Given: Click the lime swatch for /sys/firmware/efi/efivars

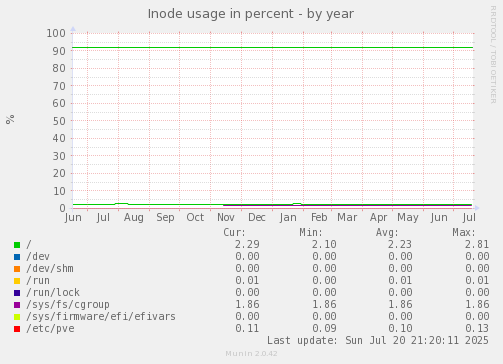Looking at the screenshot, I should [x=17, y=317].
